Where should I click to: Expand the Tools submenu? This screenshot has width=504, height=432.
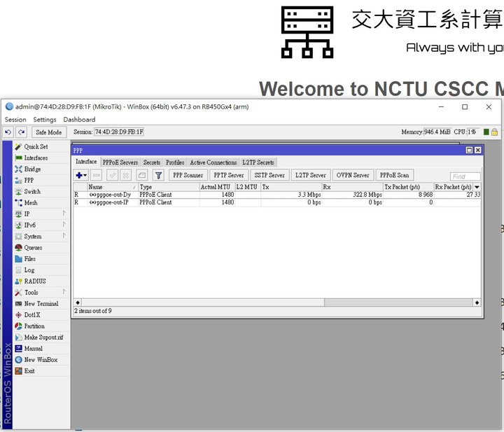coord(41,293)
